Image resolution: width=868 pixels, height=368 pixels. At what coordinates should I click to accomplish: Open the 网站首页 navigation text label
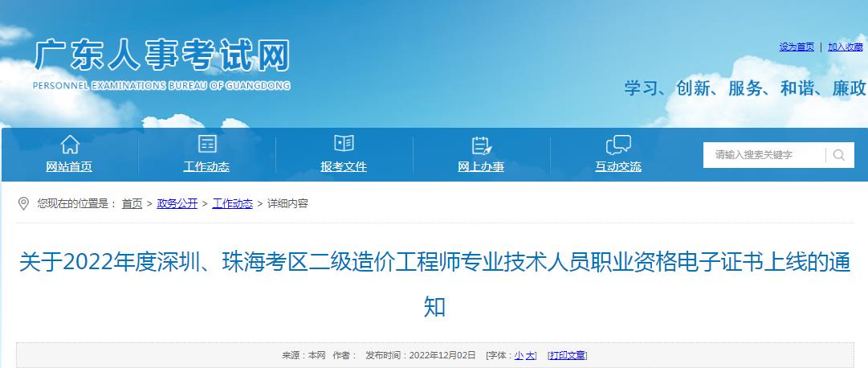point(69,166)
